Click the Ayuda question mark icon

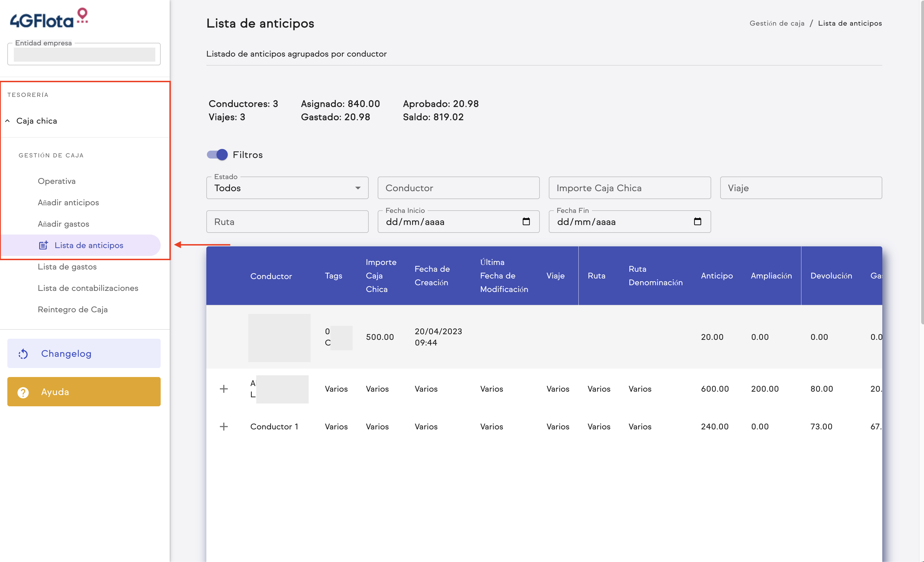[x=23, y=392]
